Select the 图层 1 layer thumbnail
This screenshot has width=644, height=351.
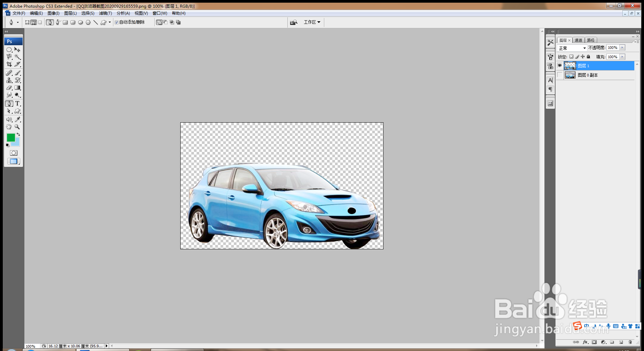tap(570, 66)
